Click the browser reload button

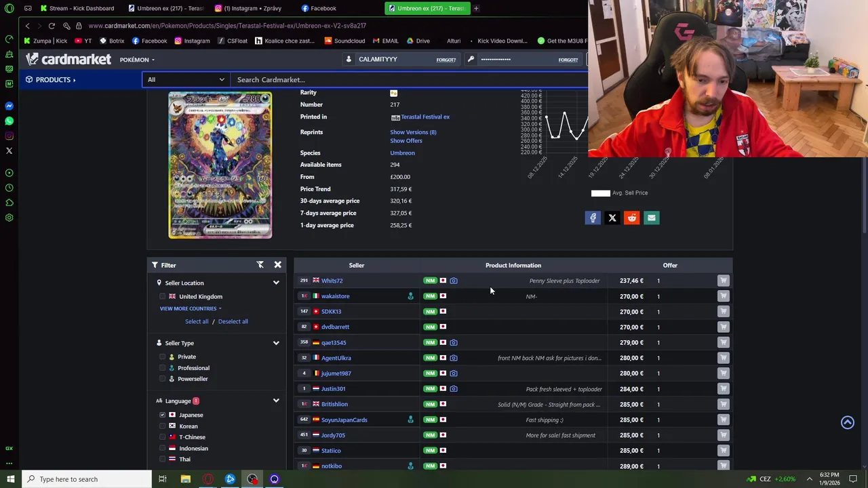[52, 26]
